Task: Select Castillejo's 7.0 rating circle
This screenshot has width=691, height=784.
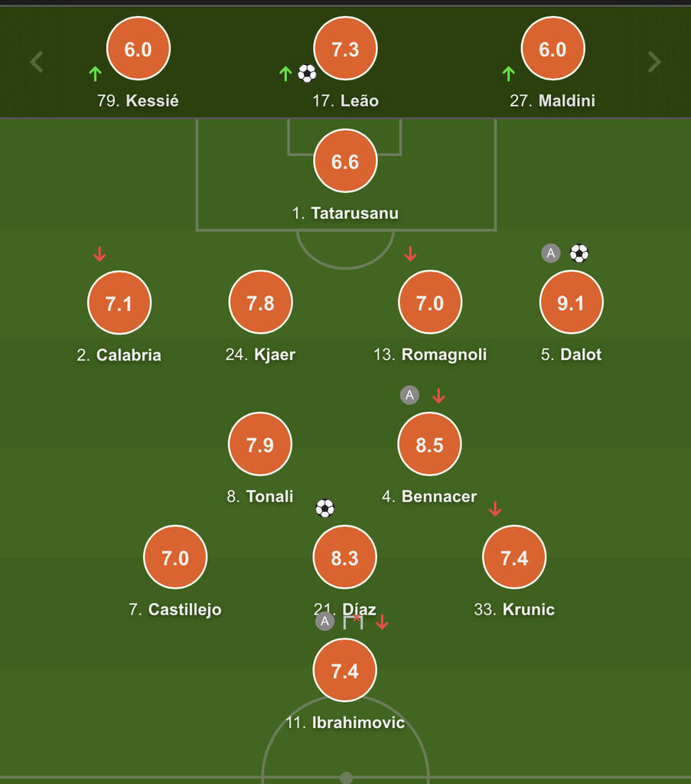Action: tap(175, 557)
